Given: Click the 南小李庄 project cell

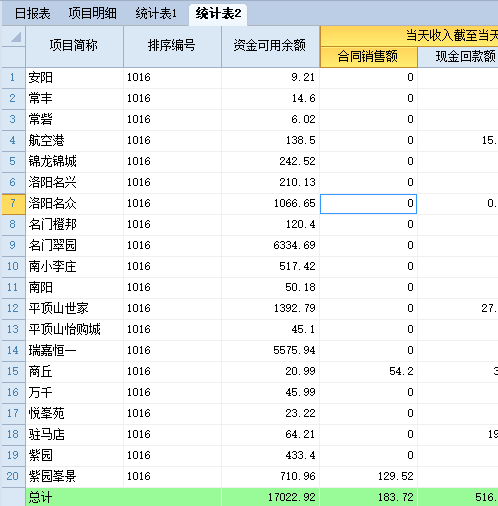Looking at the screenshot, I should point(74,267).
